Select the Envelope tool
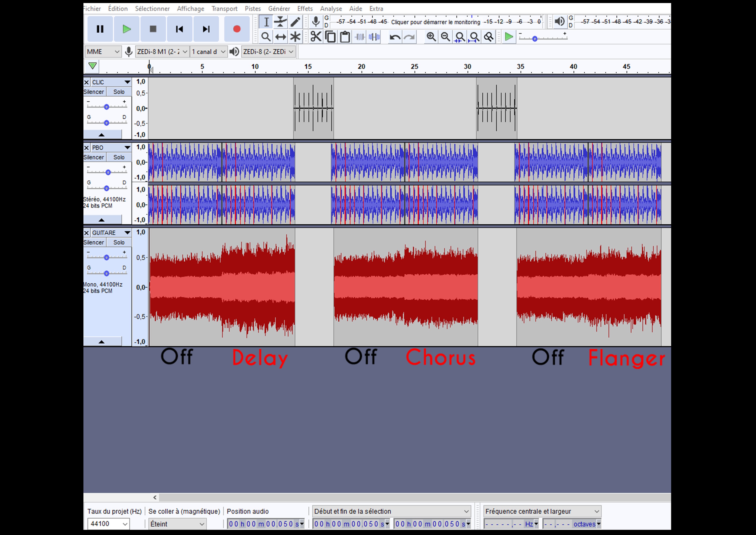 pos(280,22)
